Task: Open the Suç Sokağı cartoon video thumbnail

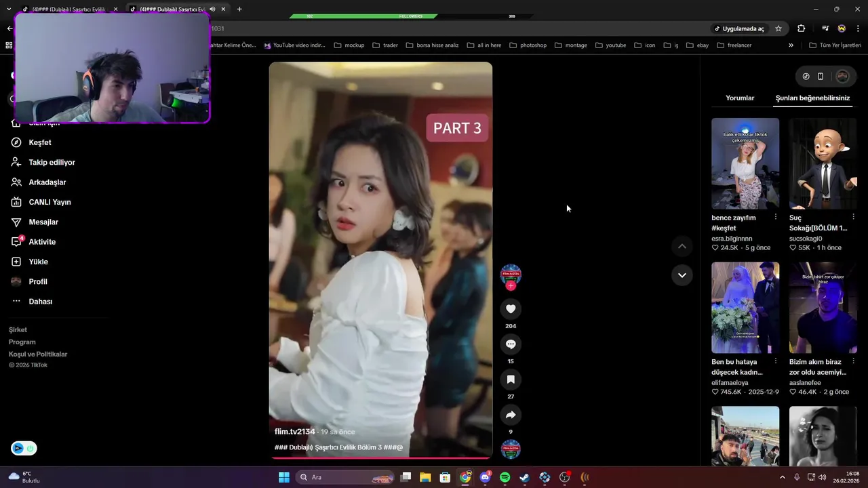Action: [823, 163]
